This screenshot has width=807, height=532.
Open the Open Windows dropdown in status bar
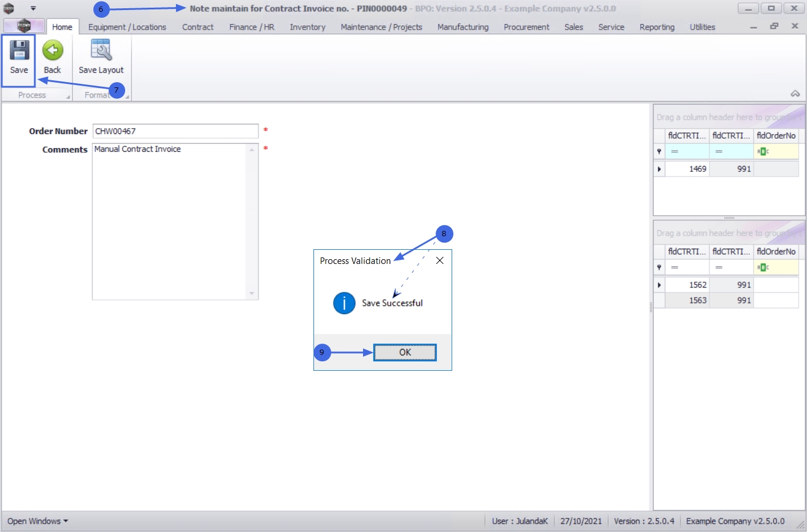pos(38,521)
